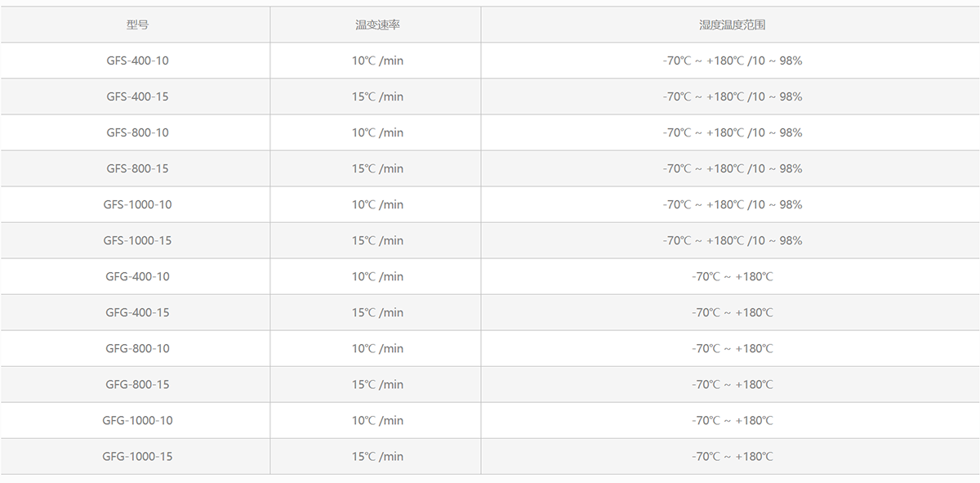Select the GFS-1000-10 model cell

click(137, 204)
